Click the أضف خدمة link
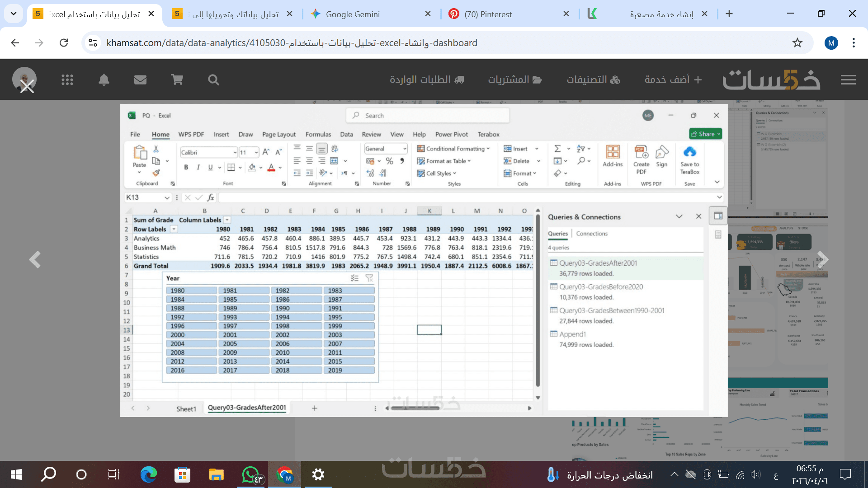 (673, 80)
